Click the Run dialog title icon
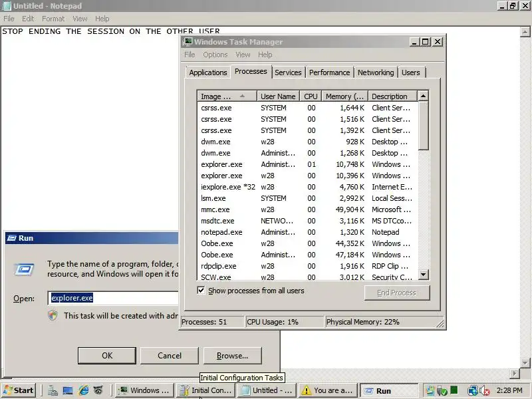The image size is (532, 399). 12,238
